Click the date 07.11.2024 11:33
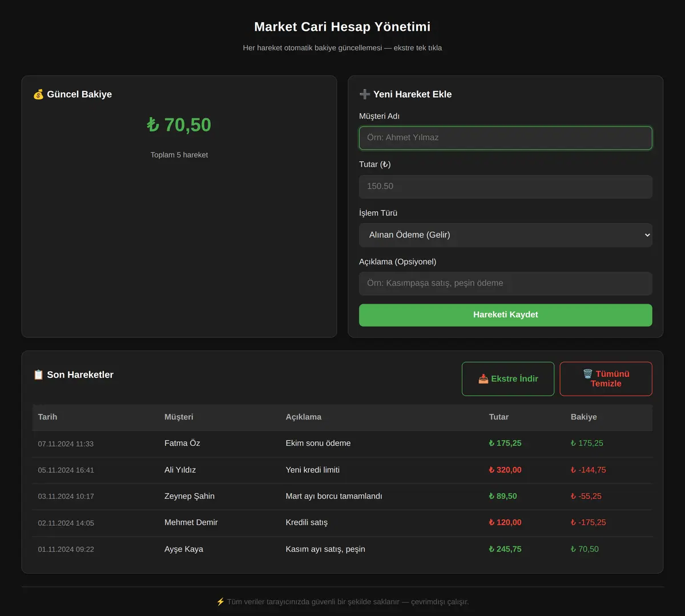The height and width of the screenshot is (616, 685). coord(66,444)
